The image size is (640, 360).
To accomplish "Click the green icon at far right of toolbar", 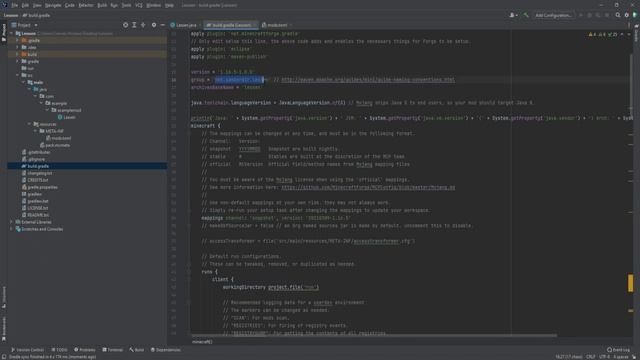I will click(x=635, y=15).
